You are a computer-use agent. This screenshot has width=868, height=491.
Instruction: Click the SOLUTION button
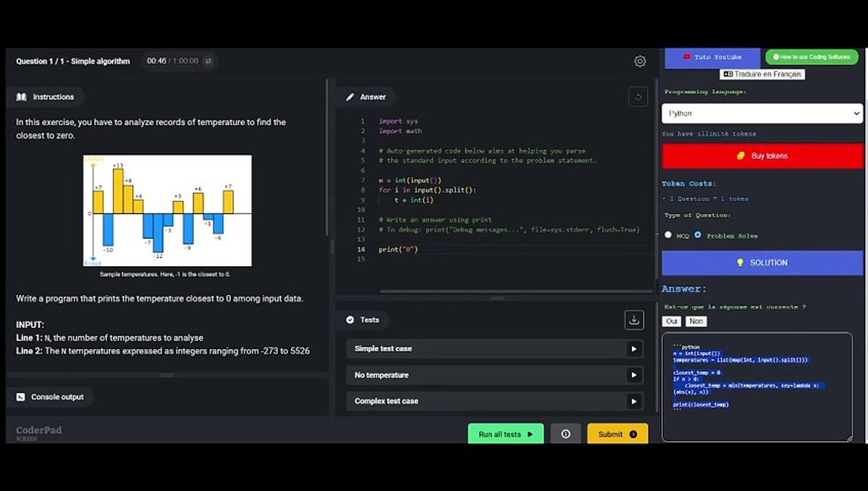(x=762, y=263)
